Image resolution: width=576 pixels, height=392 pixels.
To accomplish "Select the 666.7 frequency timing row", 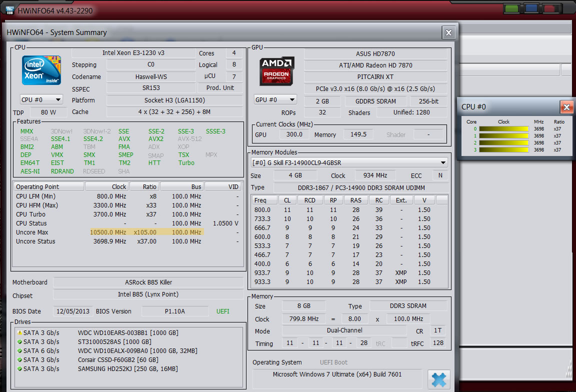I will pos(349,228).
